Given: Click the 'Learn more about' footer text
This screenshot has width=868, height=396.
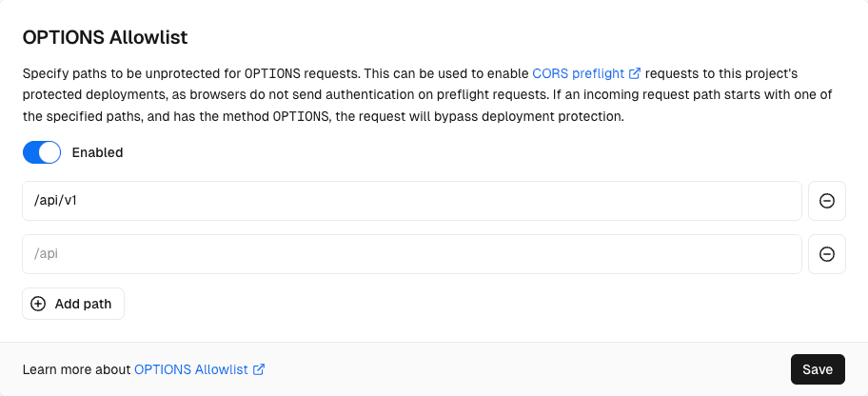Looking at the screenshot, I should [76, 369].
